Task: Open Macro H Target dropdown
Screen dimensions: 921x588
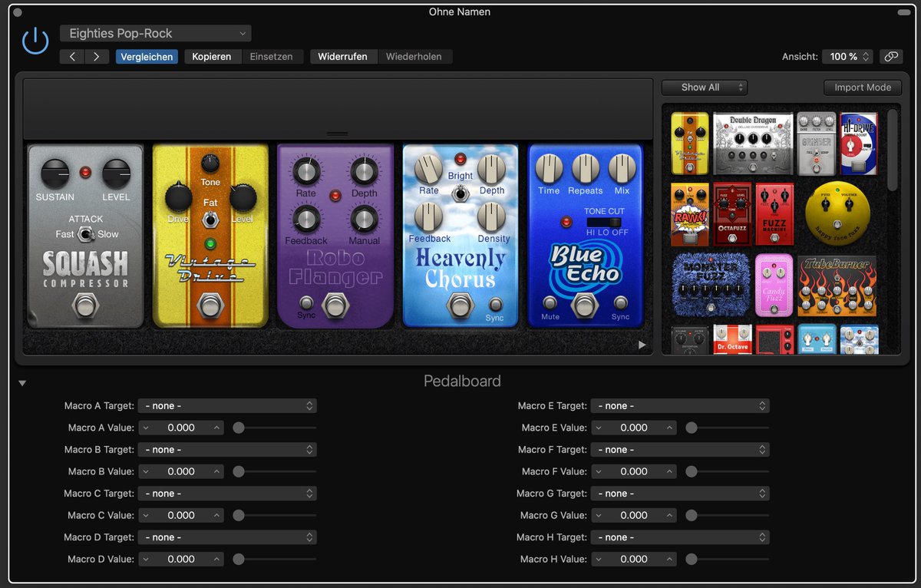Action: tap(680, 537)
